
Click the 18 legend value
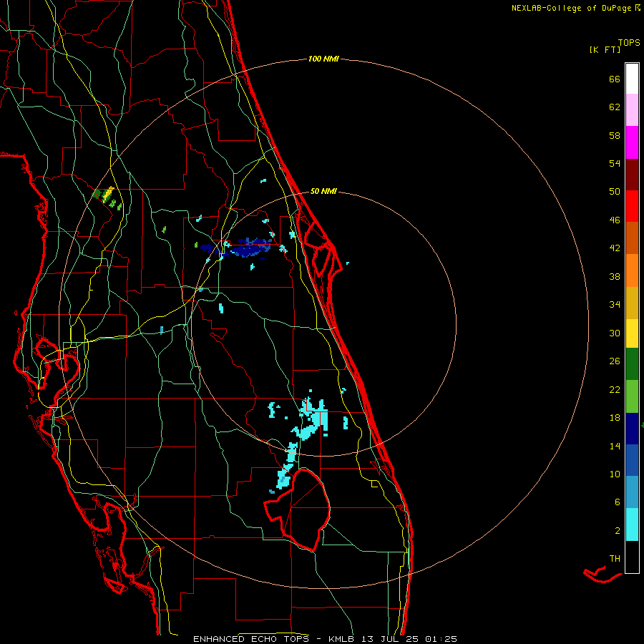click(x=615, y=418)
